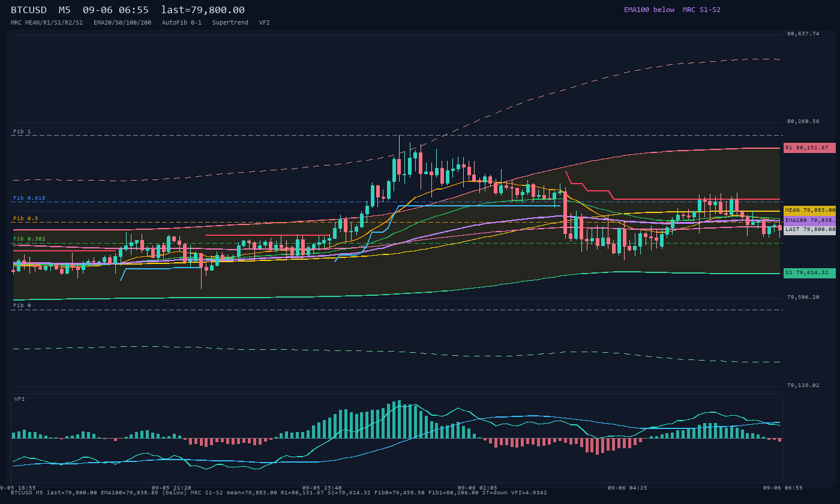Click the M5 timeframe label

pos(64,10)
